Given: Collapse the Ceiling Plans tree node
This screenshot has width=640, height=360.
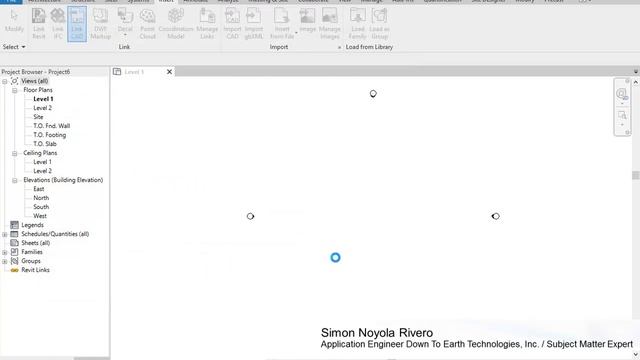Looking at the screenshot, I should pyautogui.click(x=15, y=153).
